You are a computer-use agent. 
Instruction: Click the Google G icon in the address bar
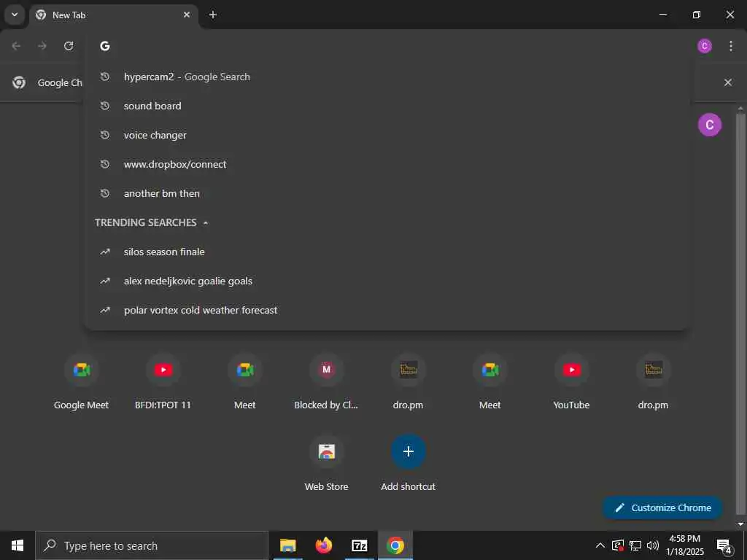tap(105, 46)
